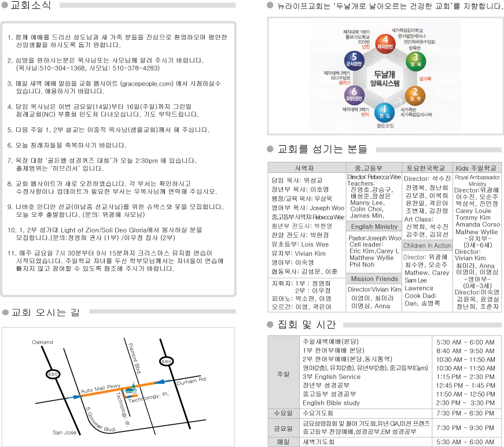504x447 pixels.
Task: Click the 수요일 row header
Action: pos(283,413)
